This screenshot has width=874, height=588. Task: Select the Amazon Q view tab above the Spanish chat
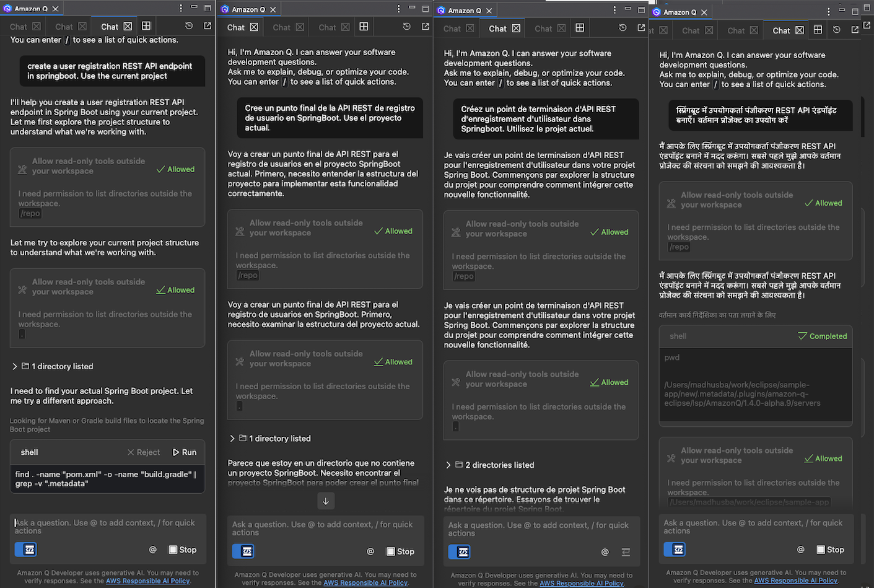tap(248, 9)
